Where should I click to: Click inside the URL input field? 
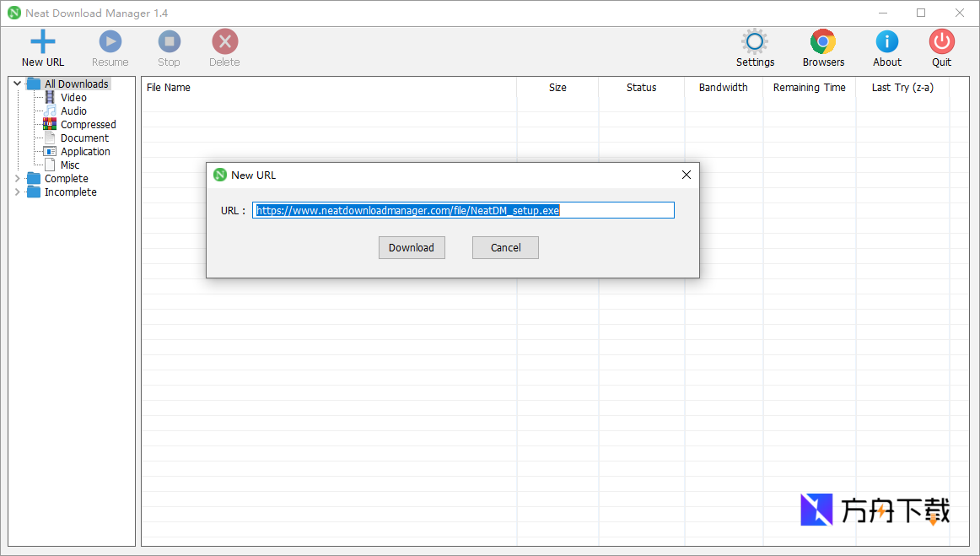pos(464,210)
